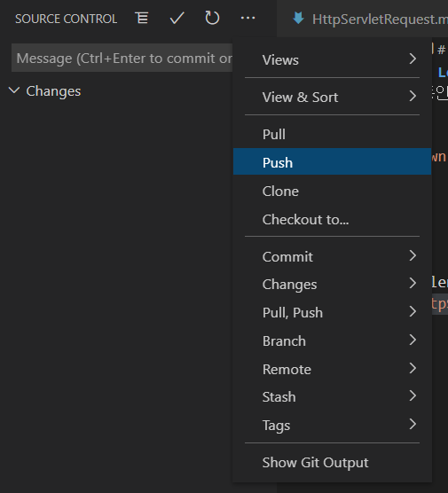Open the Stash submenu
The height and width of the screenshot is (493, 448).
coord(332,396)
